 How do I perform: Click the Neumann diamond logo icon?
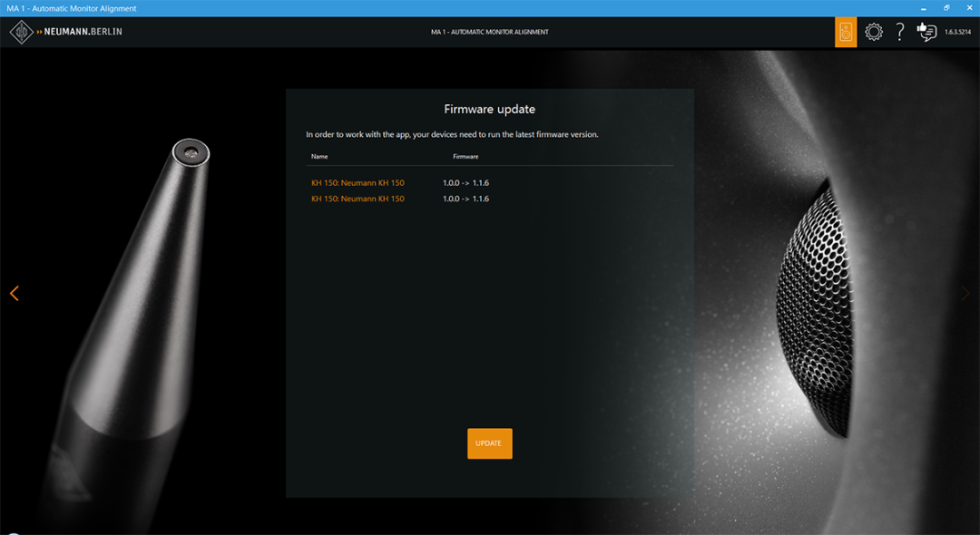tap(21, 32)
